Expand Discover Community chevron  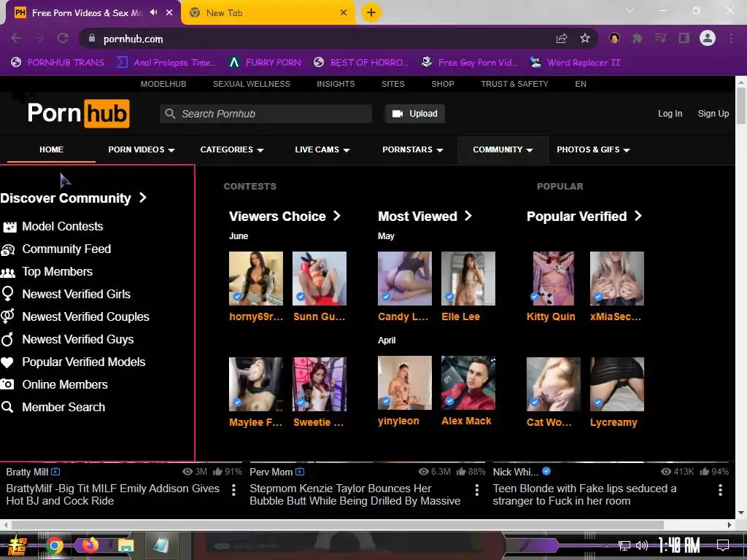pos(143,197)
